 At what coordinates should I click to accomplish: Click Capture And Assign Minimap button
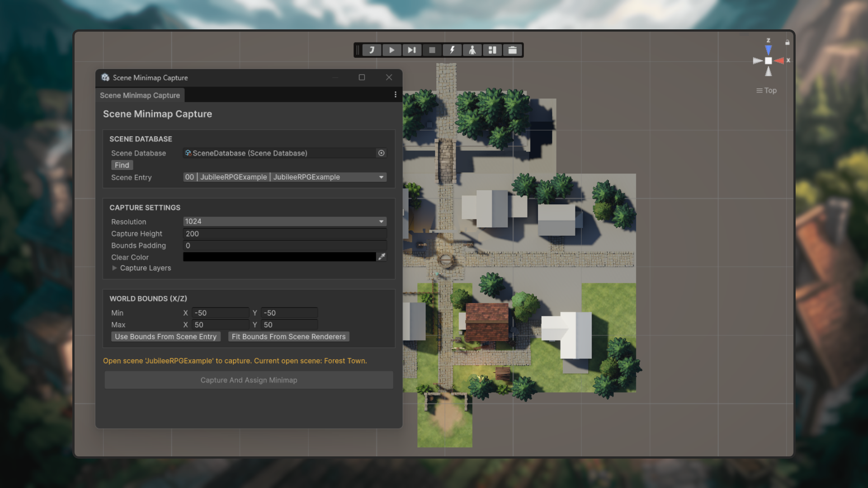pos(249,380)
